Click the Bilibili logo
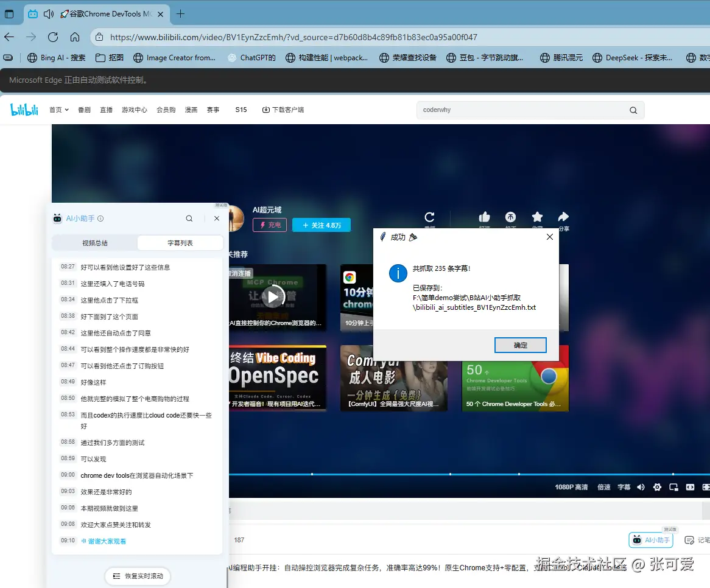The image size is (710, 588). [24, 110]
